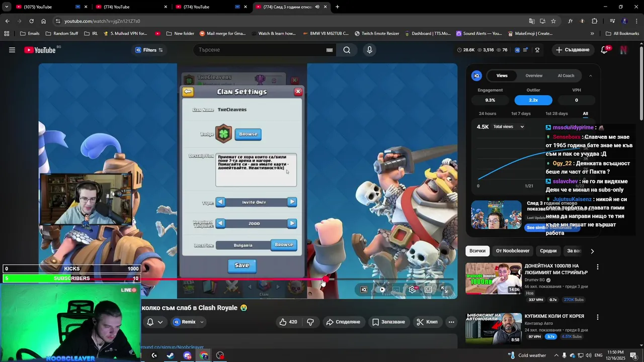Toggle subtitles button in the player
Image resolution: width=644 pixels, height=362 pixels.
pos(396,289)
